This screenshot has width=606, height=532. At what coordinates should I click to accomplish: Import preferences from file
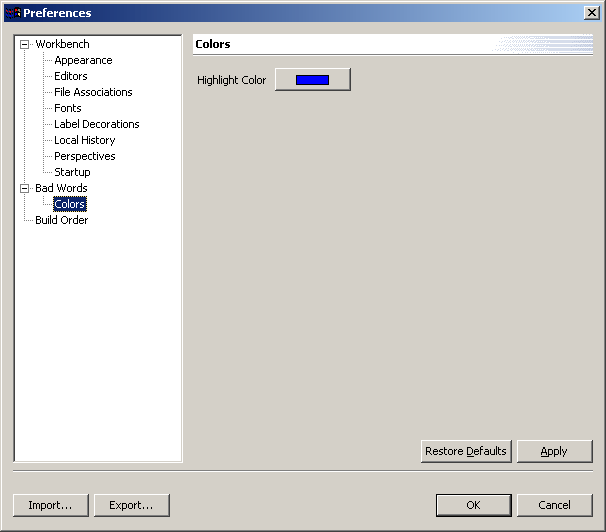click(x=51, y=505)
